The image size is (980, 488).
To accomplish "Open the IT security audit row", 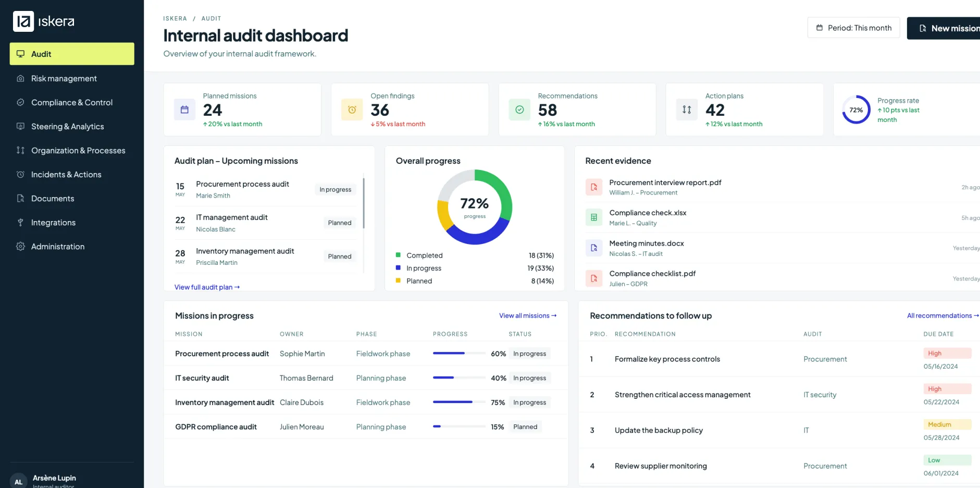I will 366,378.
